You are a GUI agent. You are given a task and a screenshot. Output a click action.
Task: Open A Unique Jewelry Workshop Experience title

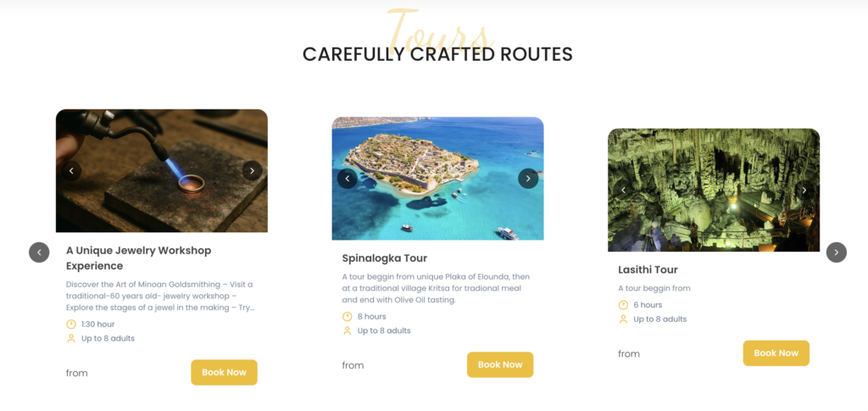pyautogui.click(x=138, y=258)
